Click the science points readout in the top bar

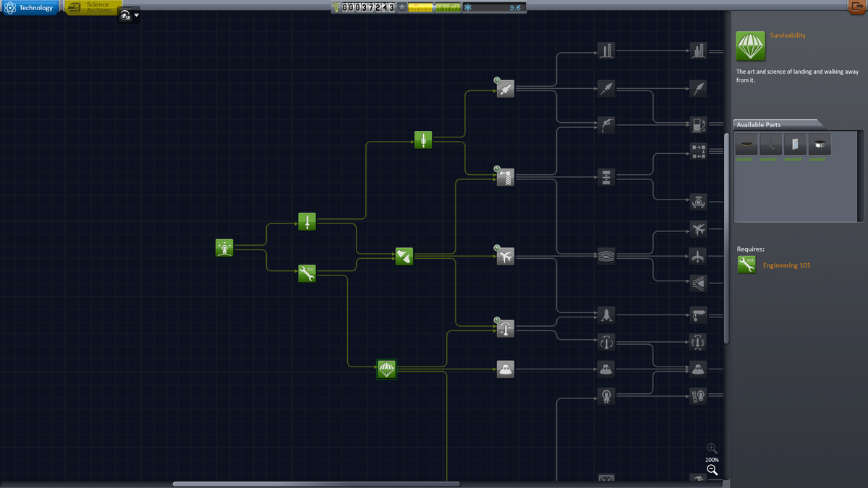point(493,7)
